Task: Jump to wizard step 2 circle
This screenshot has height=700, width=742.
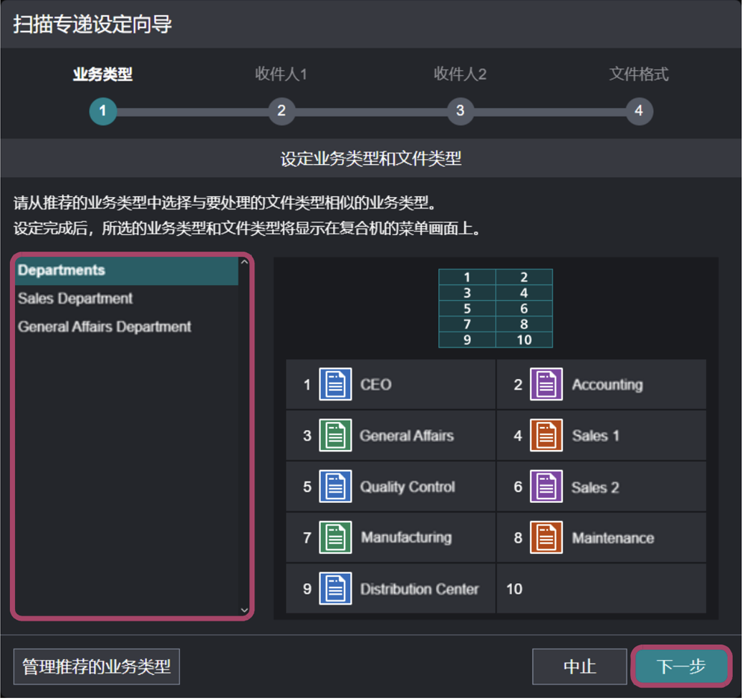Action: click(281, 111)
